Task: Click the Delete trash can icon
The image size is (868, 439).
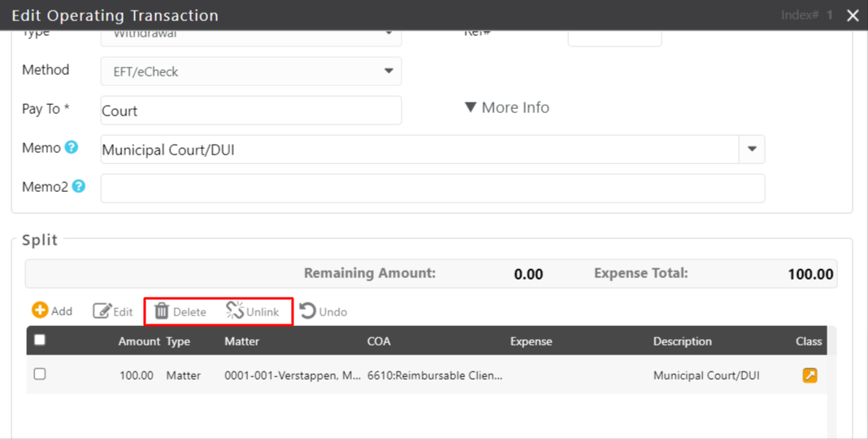Action: (x=162, y=311)
